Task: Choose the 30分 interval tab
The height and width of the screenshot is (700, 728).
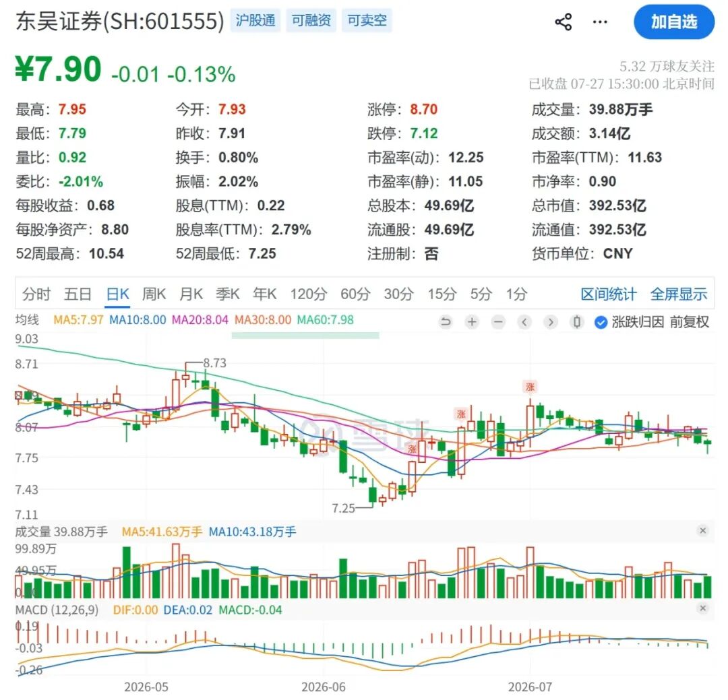Action: tap(399, 294)
